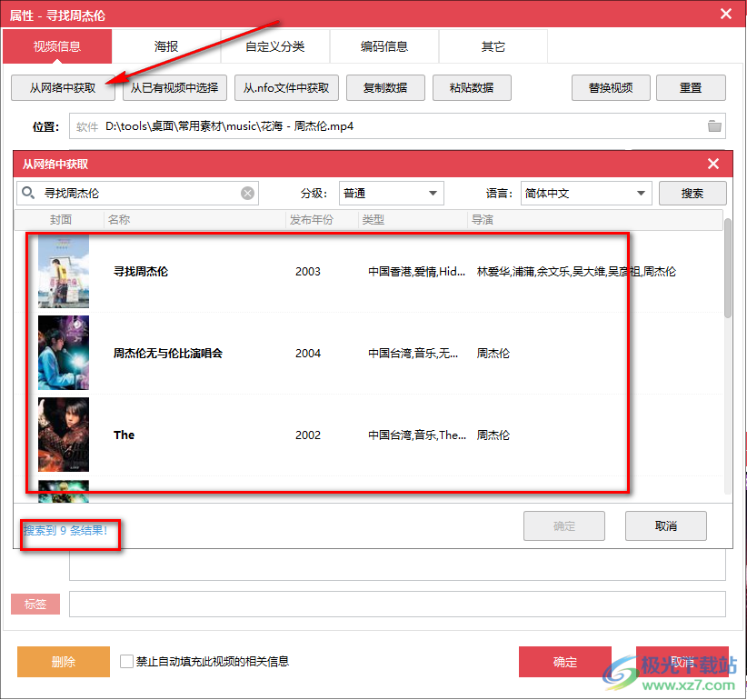
Task: Click the orange 删除 button
Action: click(x=64, y=662)
